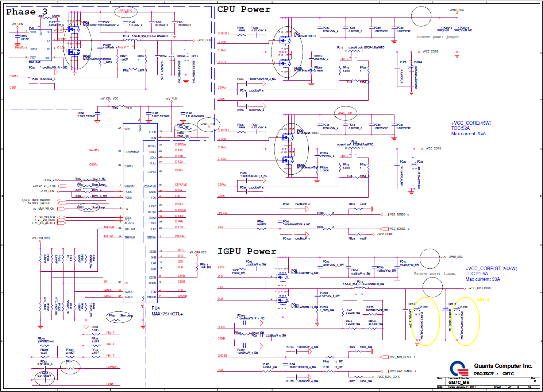Click the blue +VCC_CORE(45W) annotation
543x392 pixels.
pyautogui.click(x=471, y=123)
